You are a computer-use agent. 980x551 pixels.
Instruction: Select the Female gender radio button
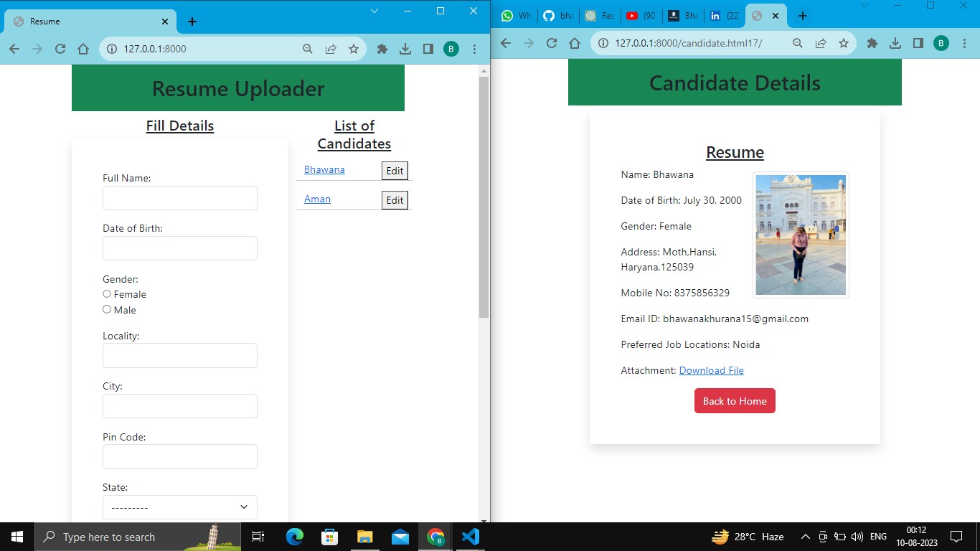tap(107, 294)
